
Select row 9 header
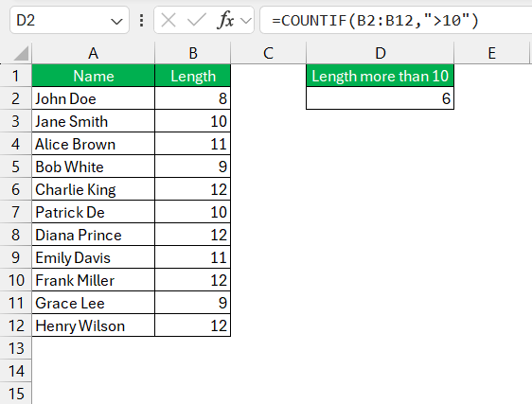[x=15, y=257]
